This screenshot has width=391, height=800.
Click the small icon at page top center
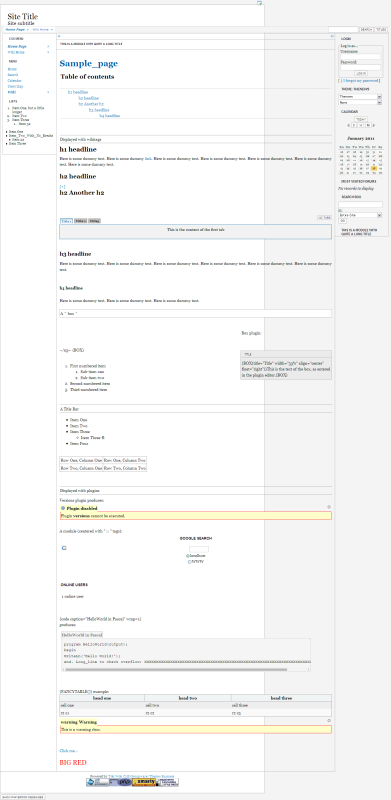pyautogui.click(x=259, y=3)
